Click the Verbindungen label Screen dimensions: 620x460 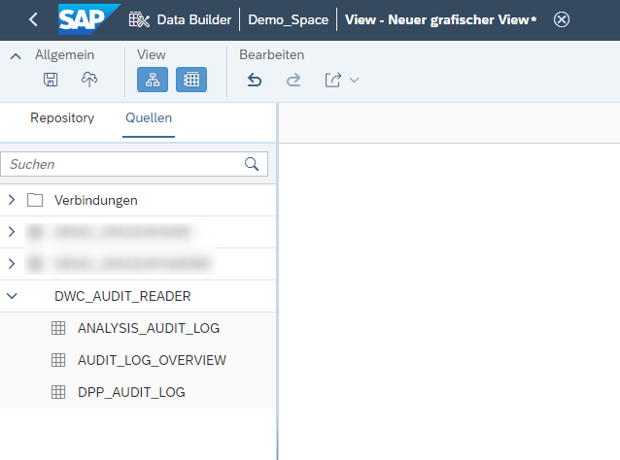96,201
